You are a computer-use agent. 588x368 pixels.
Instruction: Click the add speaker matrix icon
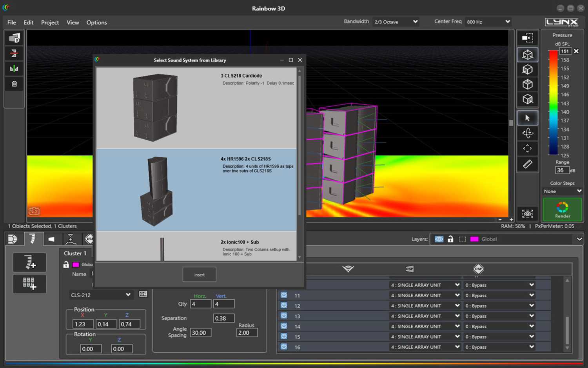click(29, 284)
